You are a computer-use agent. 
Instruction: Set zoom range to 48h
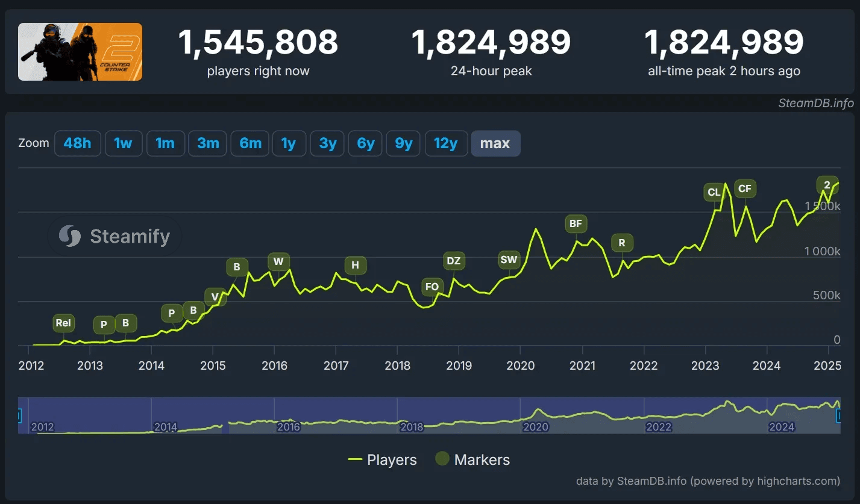[77, 143]
